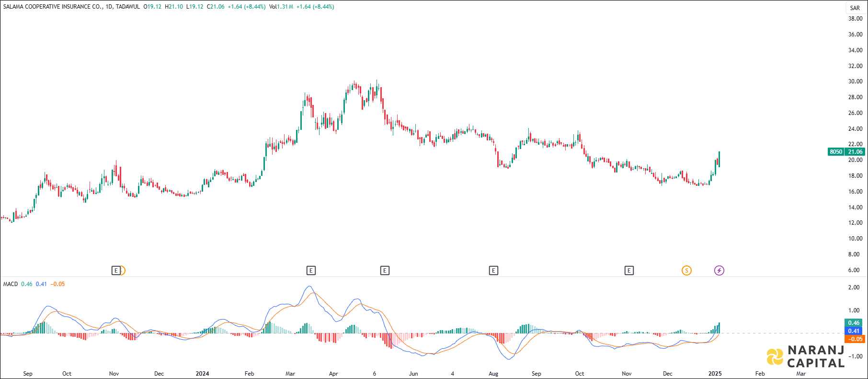Click the Vol 1.31 M volume readout
This screenshot has width=868, height=379.
pyautogui.click(x=281, y=7)
